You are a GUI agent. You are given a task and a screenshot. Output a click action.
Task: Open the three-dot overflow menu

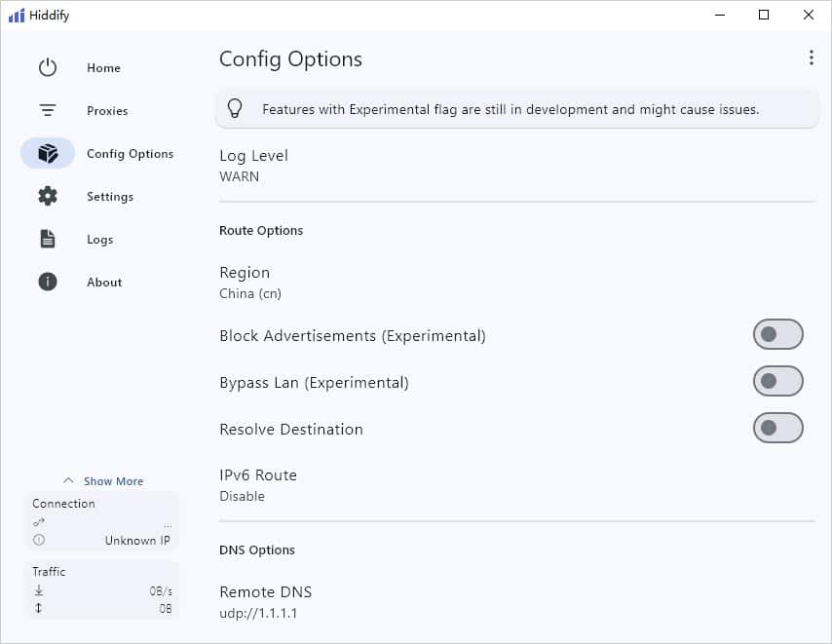pyautogui.click(x=812, y=57)
